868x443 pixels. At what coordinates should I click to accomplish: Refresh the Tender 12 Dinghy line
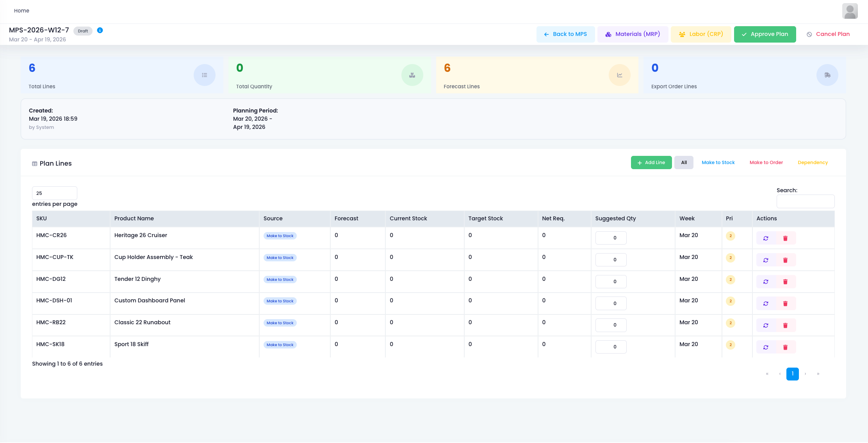[766, 282]
